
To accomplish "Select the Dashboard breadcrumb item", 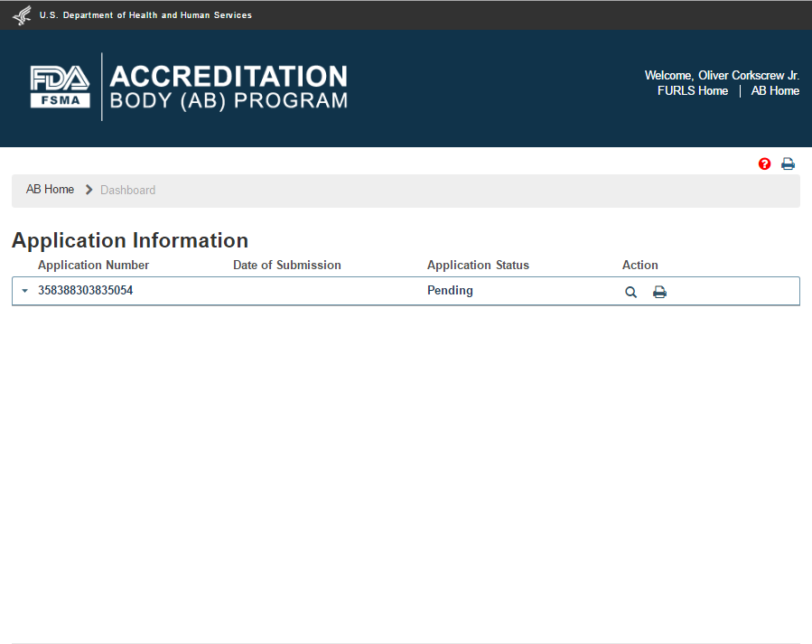I will point(127,190).
